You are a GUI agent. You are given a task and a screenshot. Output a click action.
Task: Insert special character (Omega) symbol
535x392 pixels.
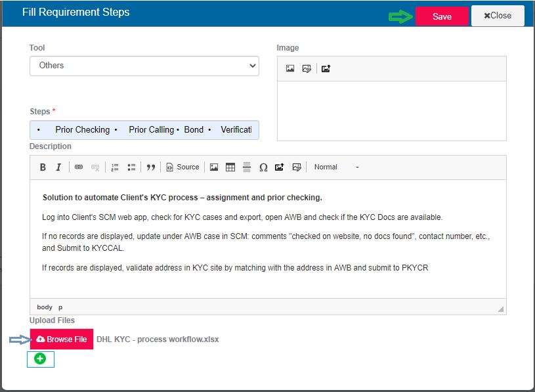(263, 167)
